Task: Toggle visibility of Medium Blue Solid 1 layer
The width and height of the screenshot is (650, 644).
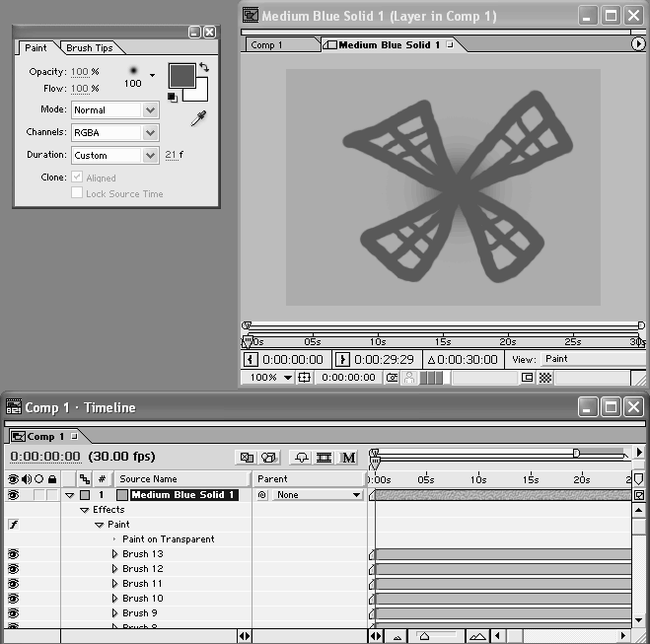Action: click(13, 495)
